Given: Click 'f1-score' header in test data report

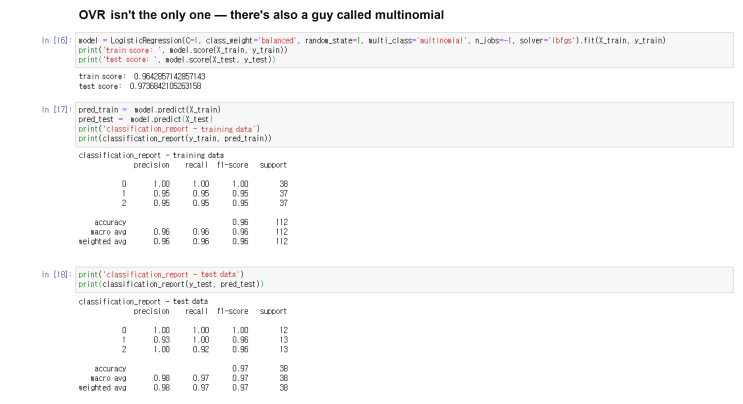Looking at the screenshot, I should (x=233, y=311).
